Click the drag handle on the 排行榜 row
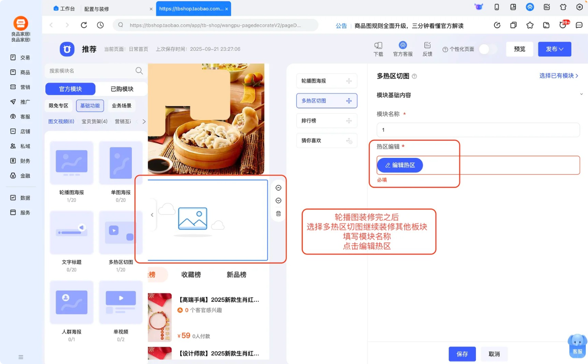This screenshot has width=588, height=364. (x=349, y=121)
